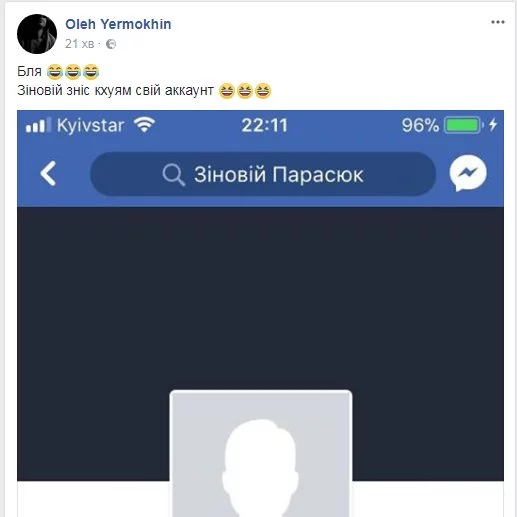Click the 21 хв post timestamp
The height and width of the screenshot is (517, 517).
pos(80,44)
